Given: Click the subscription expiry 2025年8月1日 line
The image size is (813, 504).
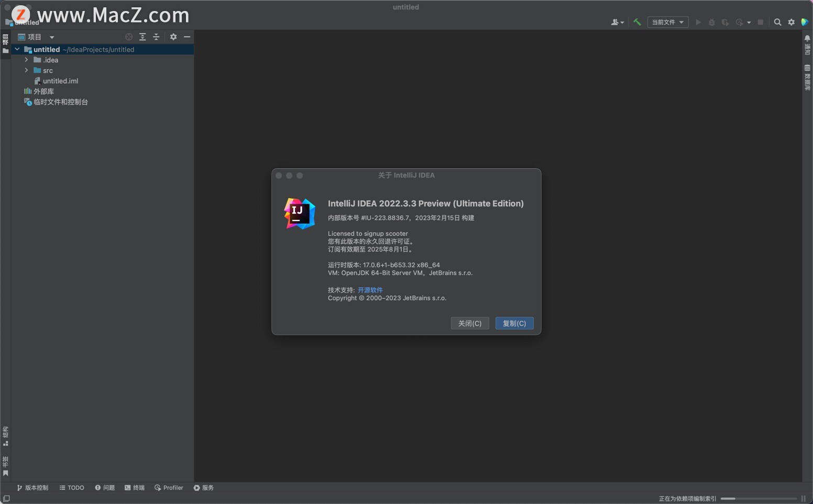Looking at the screenshot, I should click(371, 249).
